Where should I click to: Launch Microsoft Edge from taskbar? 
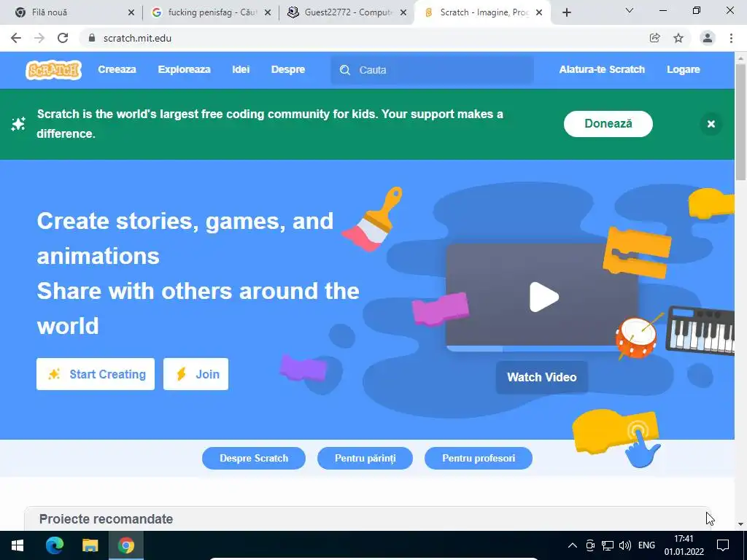pos(54,545)
